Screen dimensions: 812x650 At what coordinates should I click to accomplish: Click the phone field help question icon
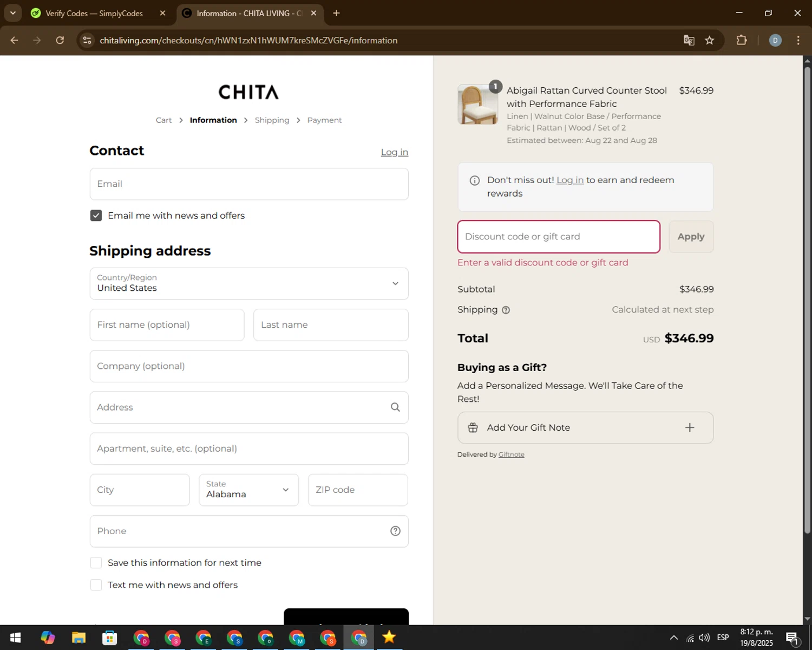(x=395, y=531)
